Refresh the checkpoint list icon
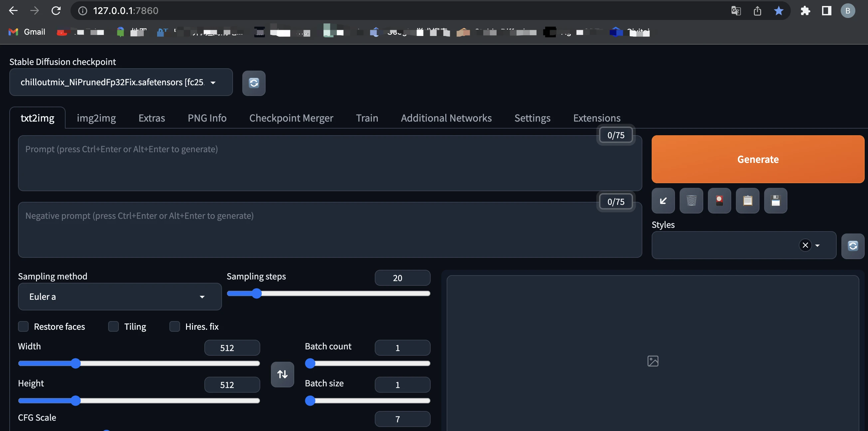 254,83
